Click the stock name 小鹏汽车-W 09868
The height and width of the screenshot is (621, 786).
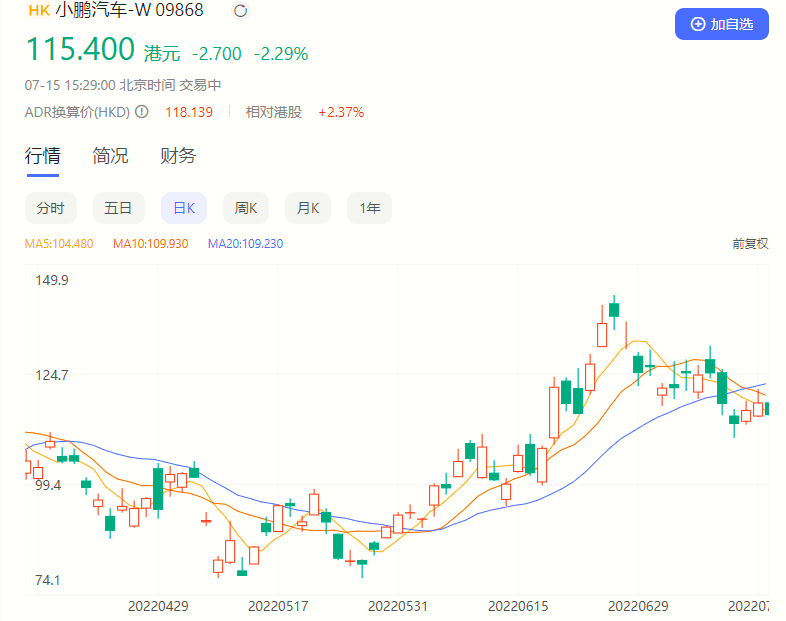pyautogui.click(x=129, y=10)
